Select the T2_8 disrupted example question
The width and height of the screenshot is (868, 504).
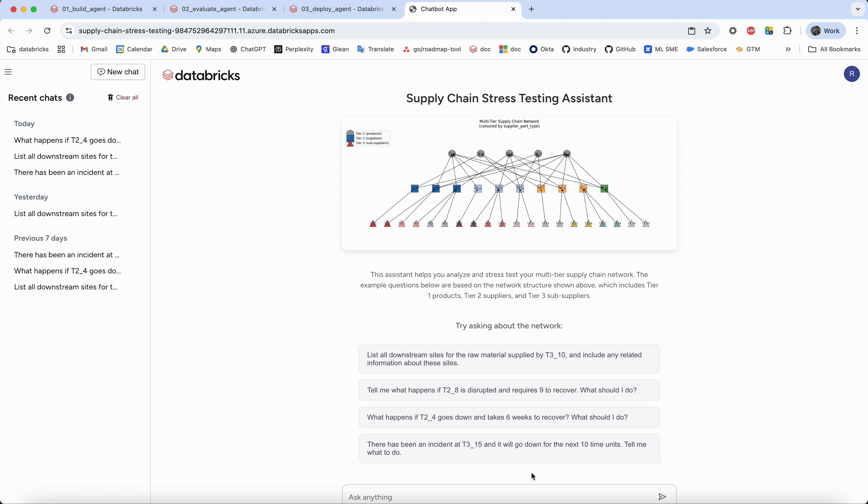click(509, 390)
